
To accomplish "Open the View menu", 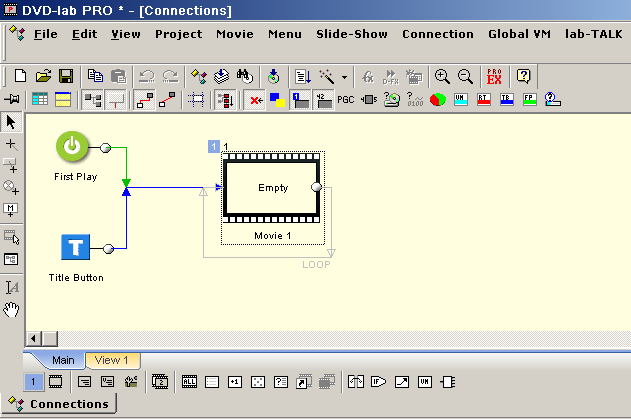I will (126, 34).
